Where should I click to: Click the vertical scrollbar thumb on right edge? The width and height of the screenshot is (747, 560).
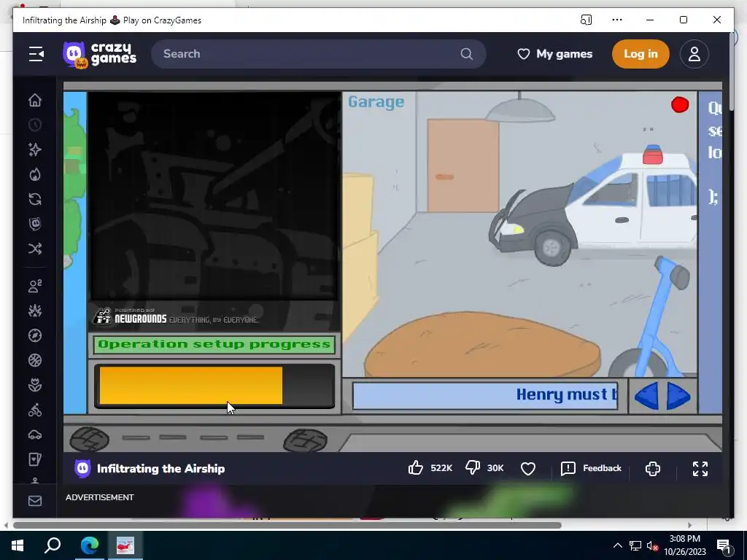click(x=731, y=71)
